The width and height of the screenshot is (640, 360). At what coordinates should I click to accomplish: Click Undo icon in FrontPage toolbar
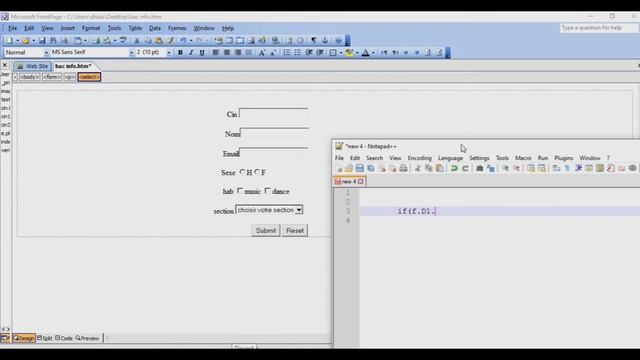pyautogui.click(x=183, y=40)
